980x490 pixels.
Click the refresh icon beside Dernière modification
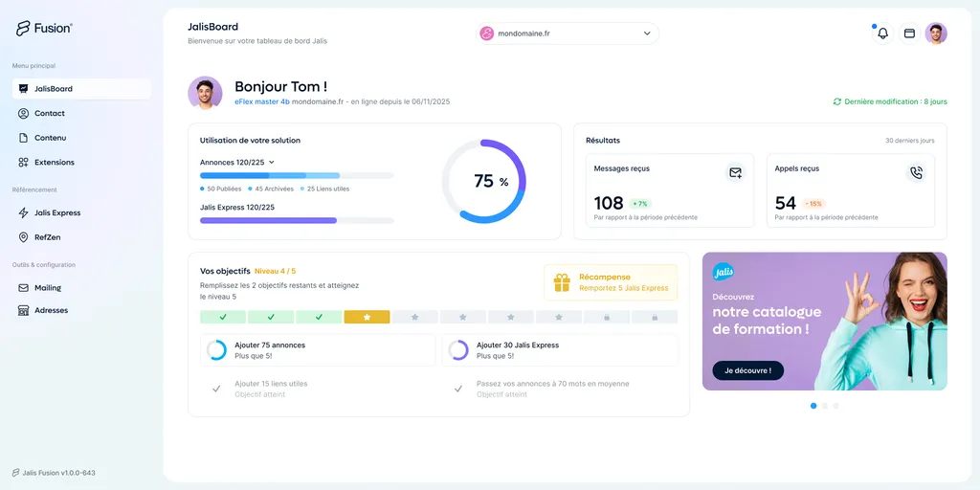[837, 101]
